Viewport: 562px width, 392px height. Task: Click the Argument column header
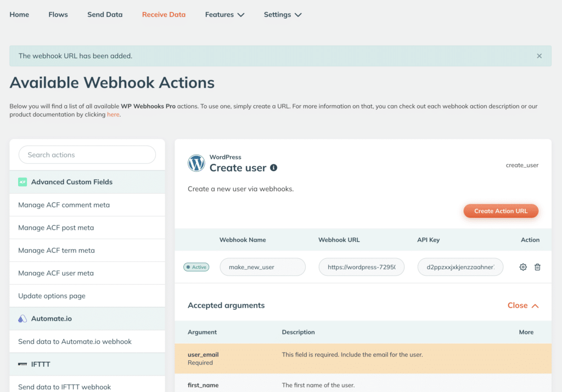click(x=202, y=332)
